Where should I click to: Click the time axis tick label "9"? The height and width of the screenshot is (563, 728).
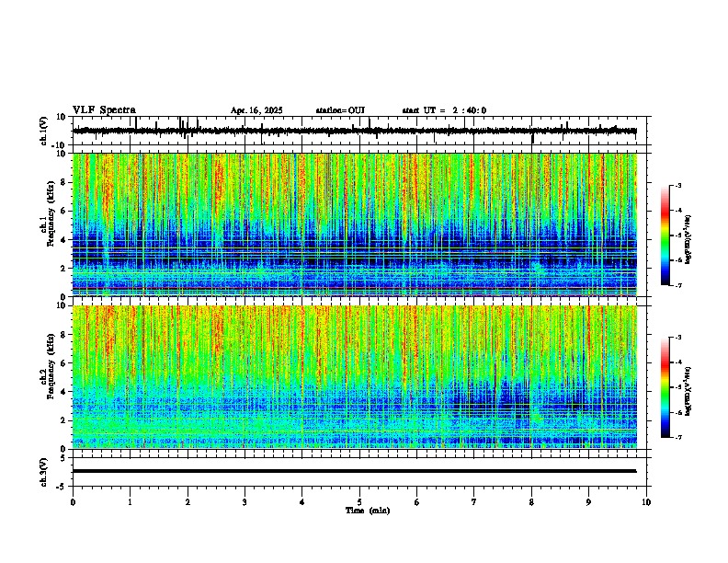pos(588,502)
